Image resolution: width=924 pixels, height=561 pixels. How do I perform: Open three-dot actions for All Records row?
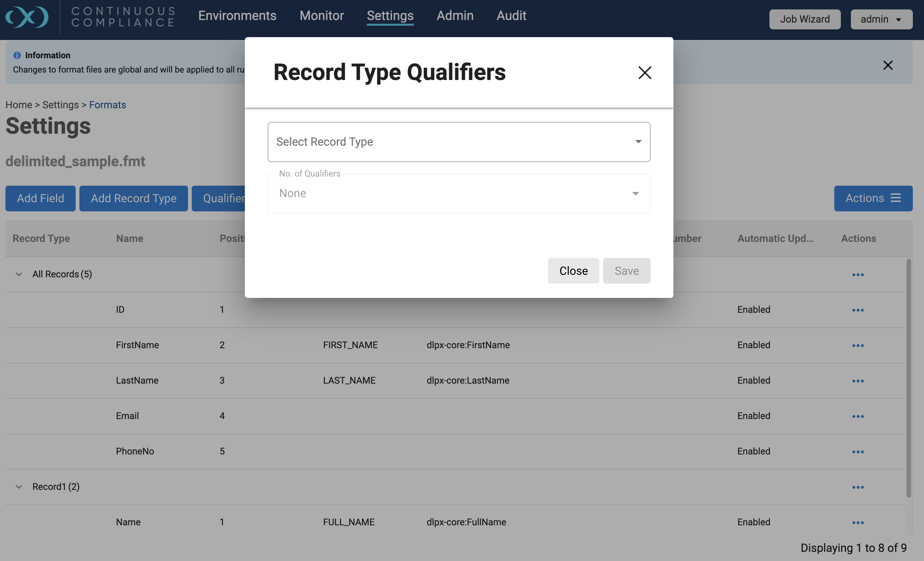click(858, 275)
